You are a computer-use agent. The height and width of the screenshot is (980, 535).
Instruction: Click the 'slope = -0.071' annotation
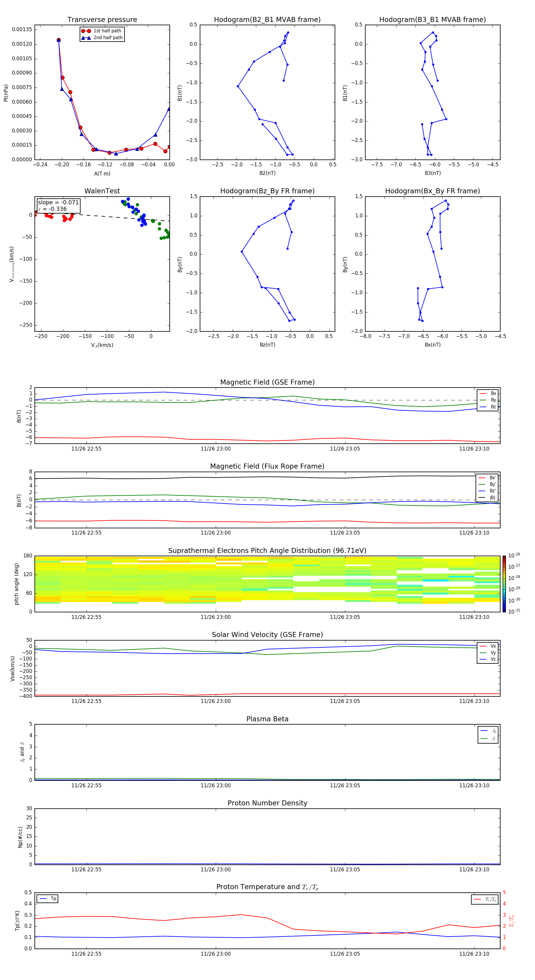click(58, 203)
